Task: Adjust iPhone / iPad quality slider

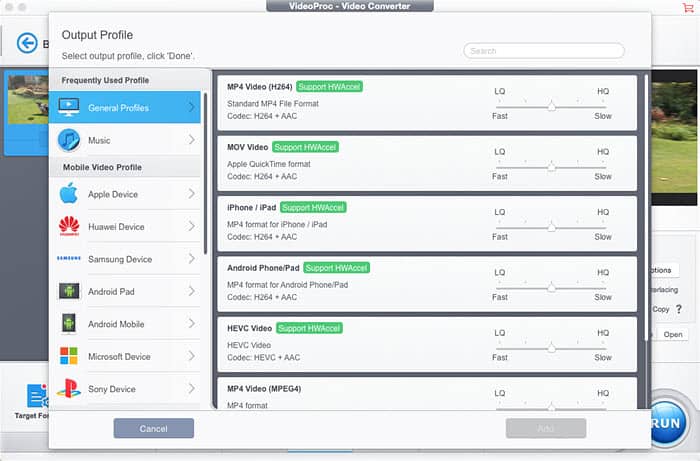Action: tap(551, 227)
